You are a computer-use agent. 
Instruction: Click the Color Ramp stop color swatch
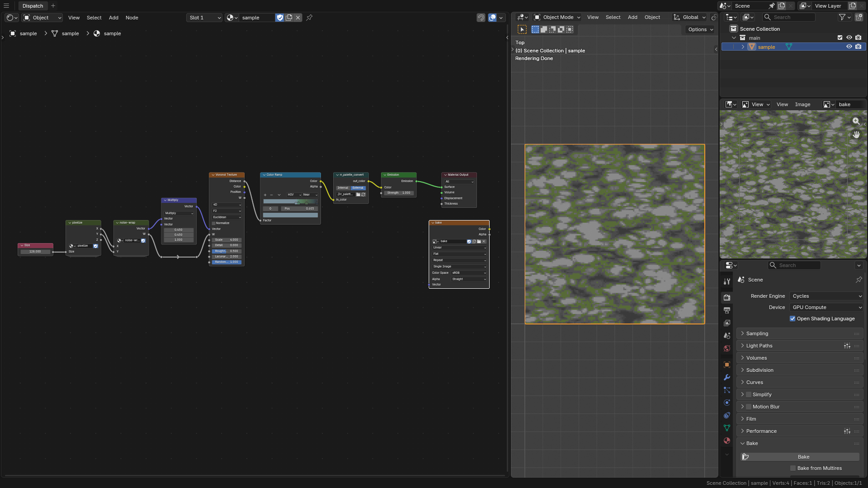coord(290,216)
